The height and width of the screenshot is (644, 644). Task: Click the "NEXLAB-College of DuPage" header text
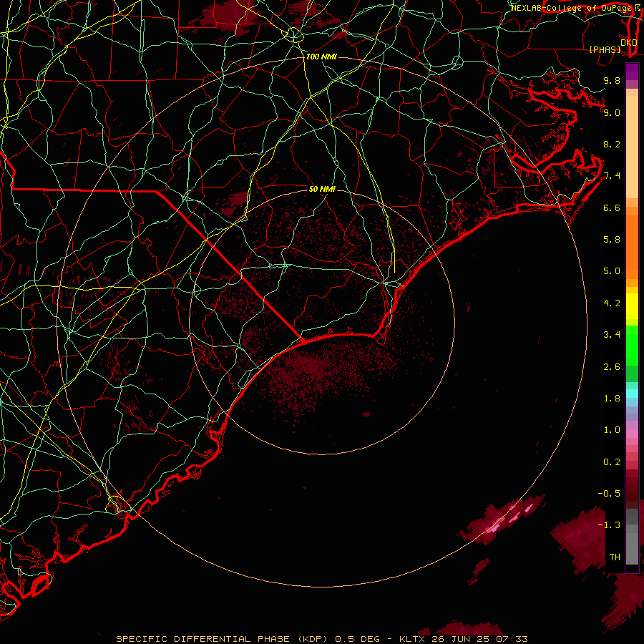click(571, 8)
